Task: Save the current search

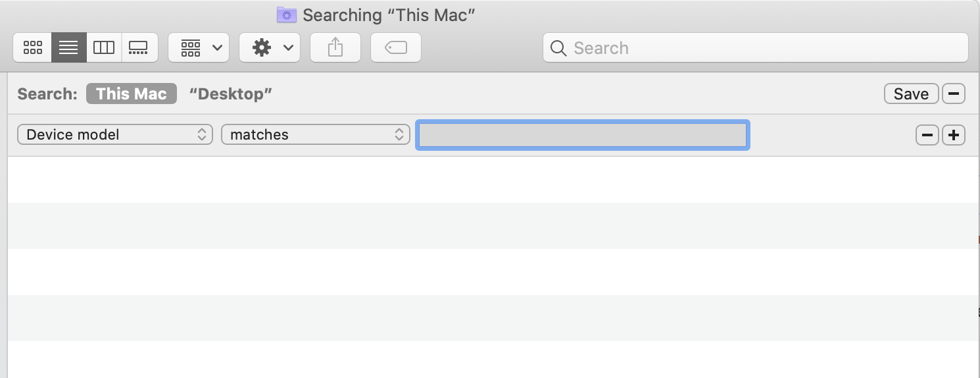Action: (x=911, y=94)
